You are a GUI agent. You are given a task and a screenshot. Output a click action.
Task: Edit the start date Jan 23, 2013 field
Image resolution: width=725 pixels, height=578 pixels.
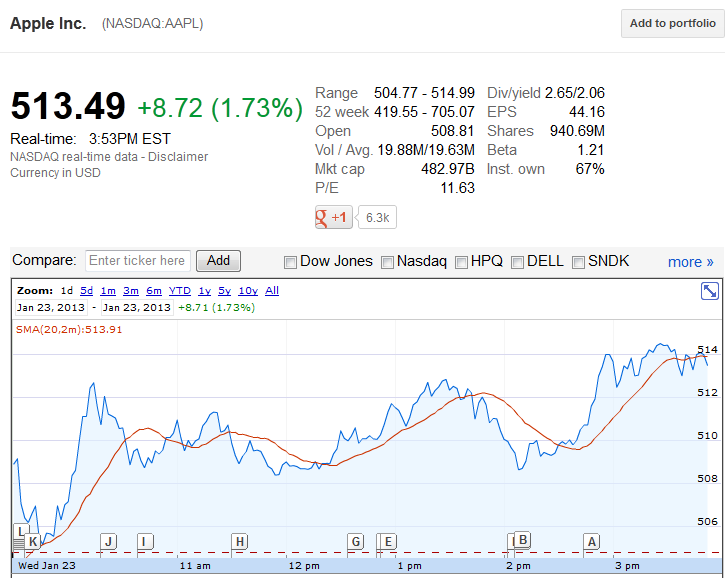51,307
